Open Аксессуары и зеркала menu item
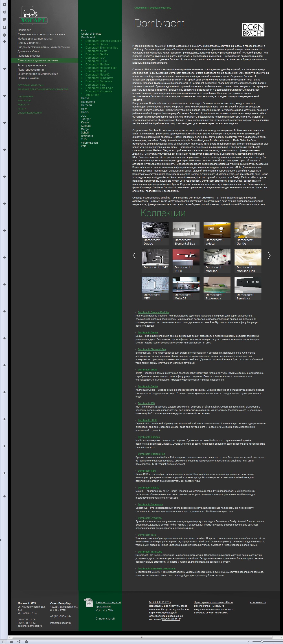The image size is (283, 644). point(32,65)
